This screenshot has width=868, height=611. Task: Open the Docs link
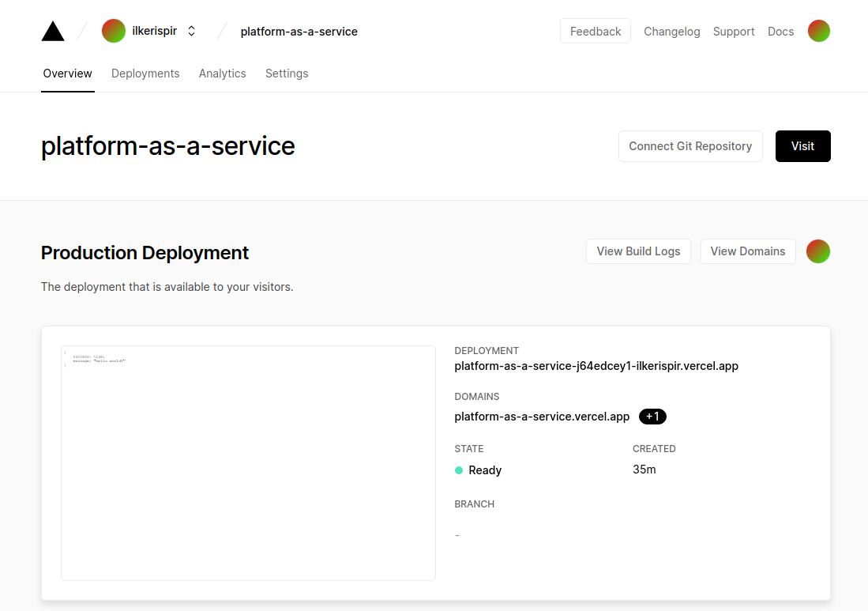point(780,32)
